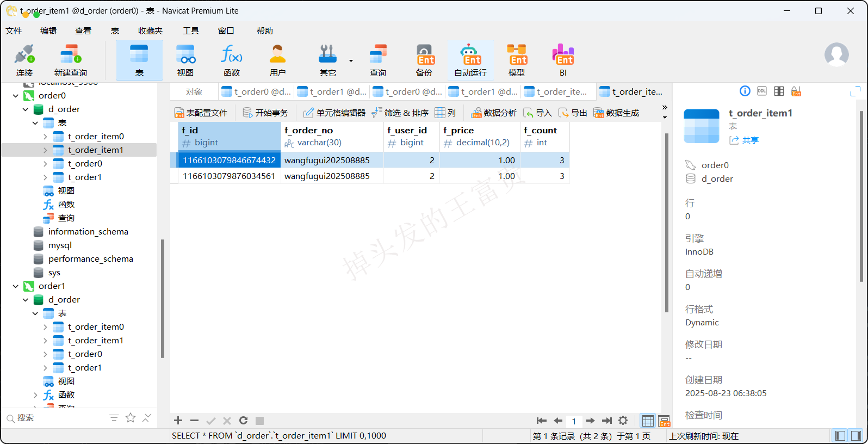This screenshot has height=444, width=868.
Task: Open the 连接 connection tool
Action: pyautogui.click(x=24, y=60)
